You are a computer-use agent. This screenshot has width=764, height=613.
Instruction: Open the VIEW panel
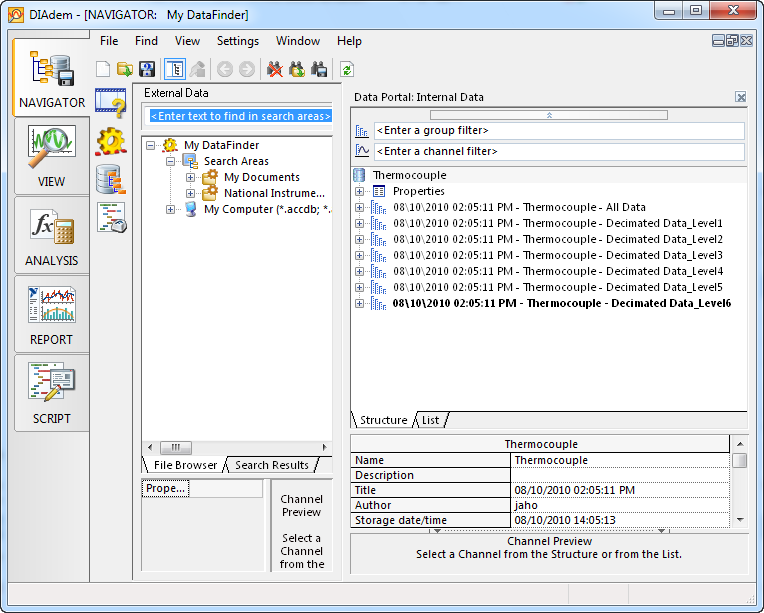51,156
